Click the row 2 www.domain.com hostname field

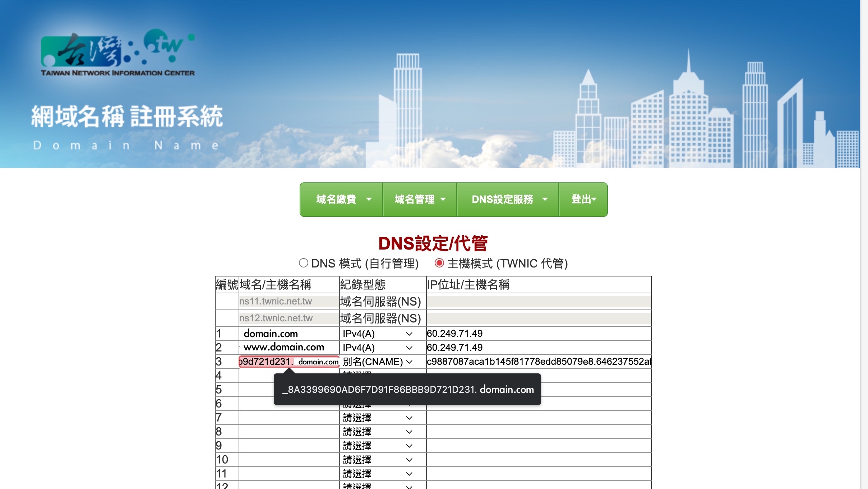289,348
